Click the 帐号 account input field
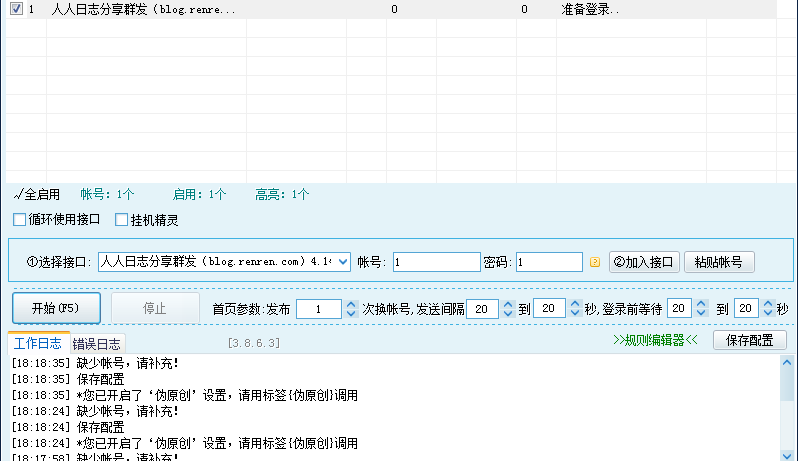 tap(436, 262)
